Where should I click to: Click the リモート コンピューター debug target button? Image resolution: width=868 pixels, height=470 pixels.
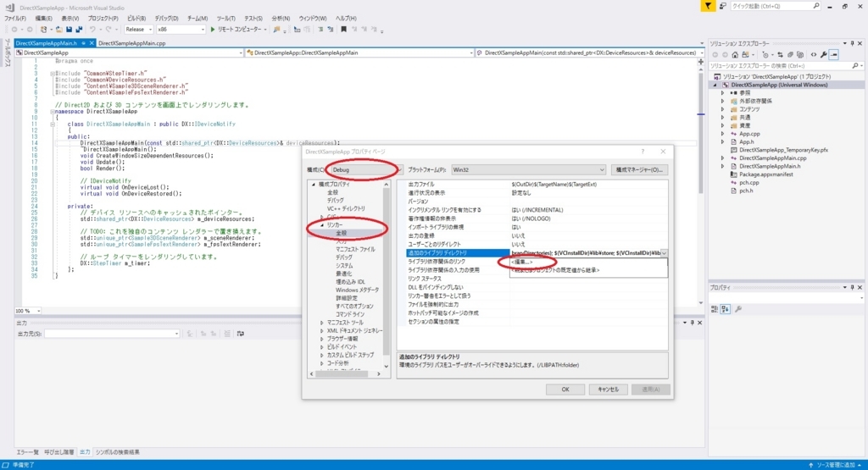click(239, 30)
